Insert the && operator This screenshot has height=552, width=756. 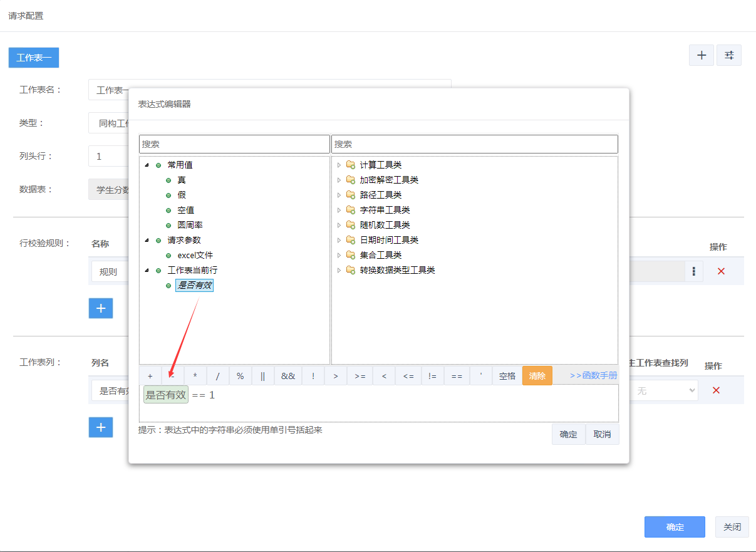click(287, 376)
